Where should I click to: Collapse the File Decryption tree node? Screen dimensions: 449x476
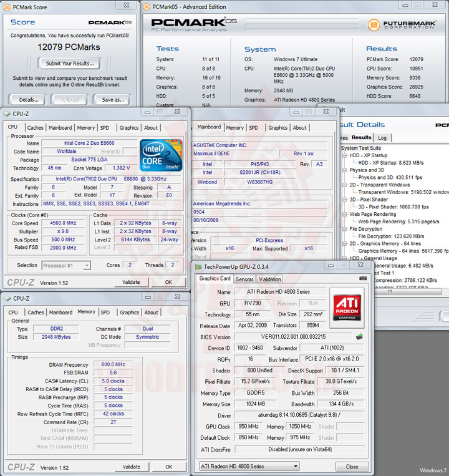(345, 229)
